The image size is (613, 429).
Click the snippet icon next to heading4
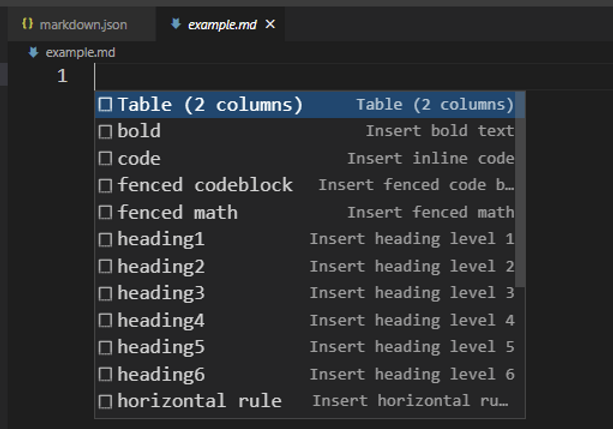point(105,320)
